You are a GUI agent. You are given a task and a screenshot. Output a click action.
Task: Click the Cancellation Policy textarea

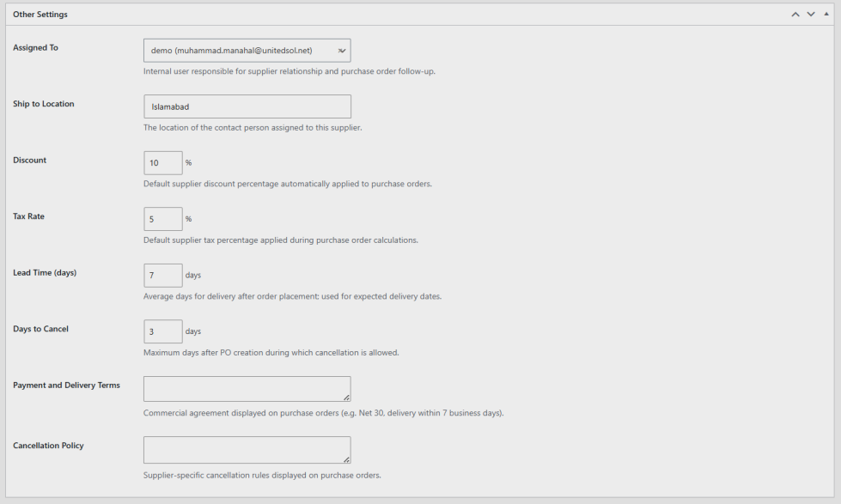pos(247,450)
